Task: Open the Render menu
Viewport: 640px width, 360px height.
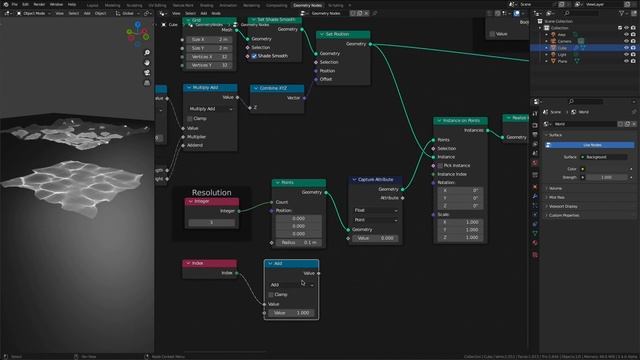Action: point(39,4)
